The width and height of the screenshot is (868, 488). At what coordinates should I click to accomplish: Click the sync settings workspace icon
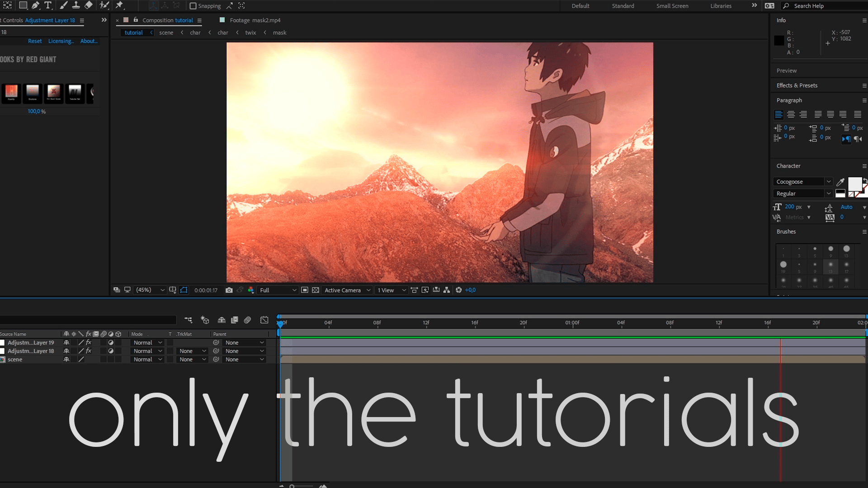click(769, 6)
